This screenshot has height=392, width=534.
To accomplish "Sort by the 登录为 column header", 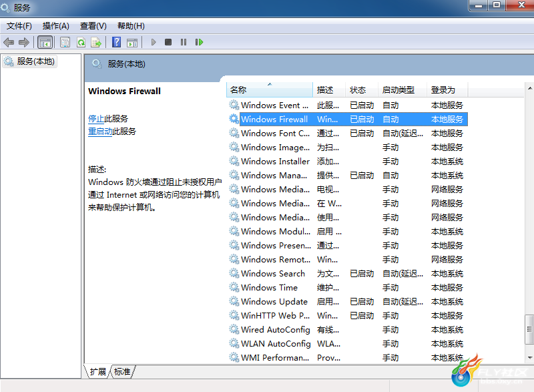I will tap(447, 90).
